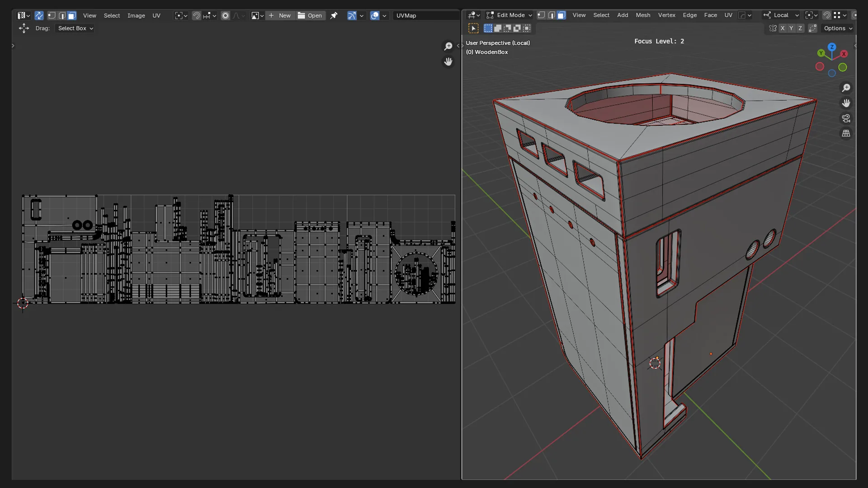Switch UV editor to vertex select mode
868x488 pixels.
[52, 15]
